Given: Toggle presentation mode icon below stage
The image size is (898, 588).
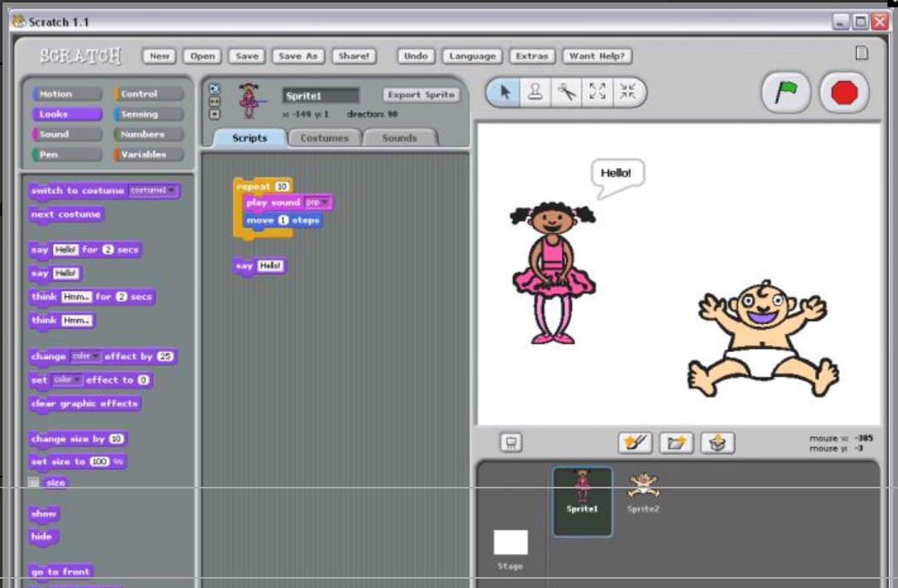Looking at the screenshot, I should 511,443.
